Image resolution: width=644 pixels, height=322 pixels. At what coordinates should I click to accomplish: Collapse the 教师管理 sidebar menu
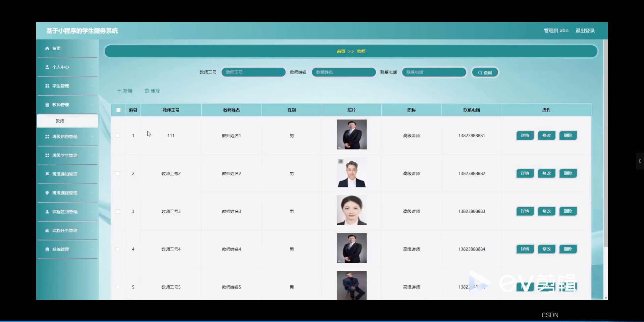pos(93,104)
